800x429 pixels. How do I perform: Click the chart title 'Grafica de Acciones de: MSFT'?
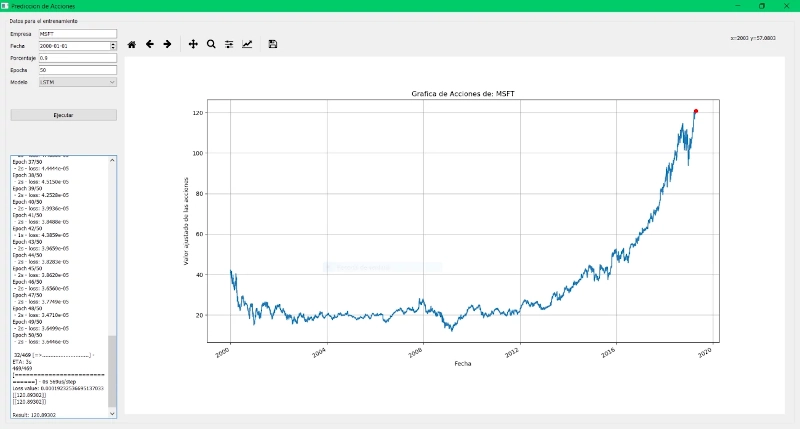(463, 94)
